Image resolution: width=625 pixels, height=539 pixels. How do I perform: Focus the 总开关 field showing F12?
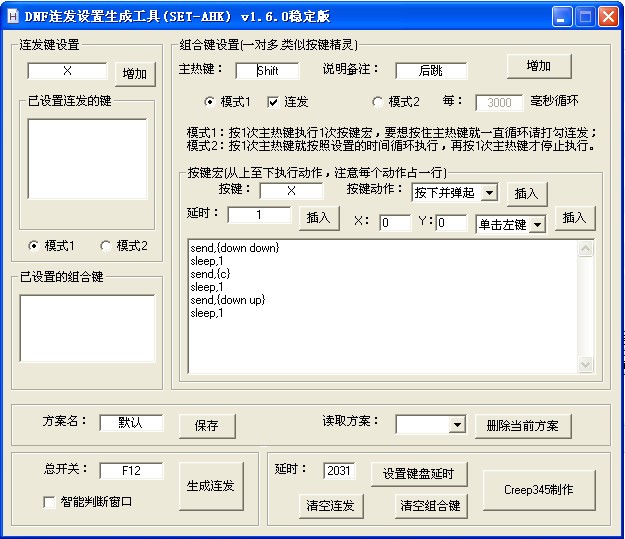tap(131, 470)
